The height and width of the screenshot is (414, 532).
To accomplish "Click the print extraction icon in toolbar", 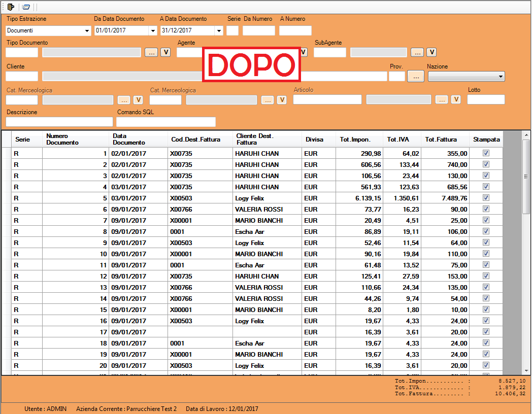I will coord(26,7).
